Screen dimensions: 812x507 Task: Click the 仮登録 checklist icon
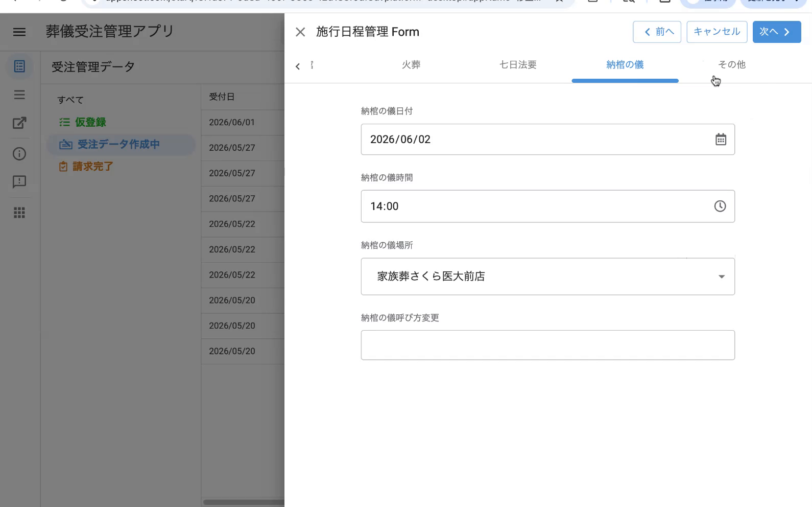click(64, 122)
